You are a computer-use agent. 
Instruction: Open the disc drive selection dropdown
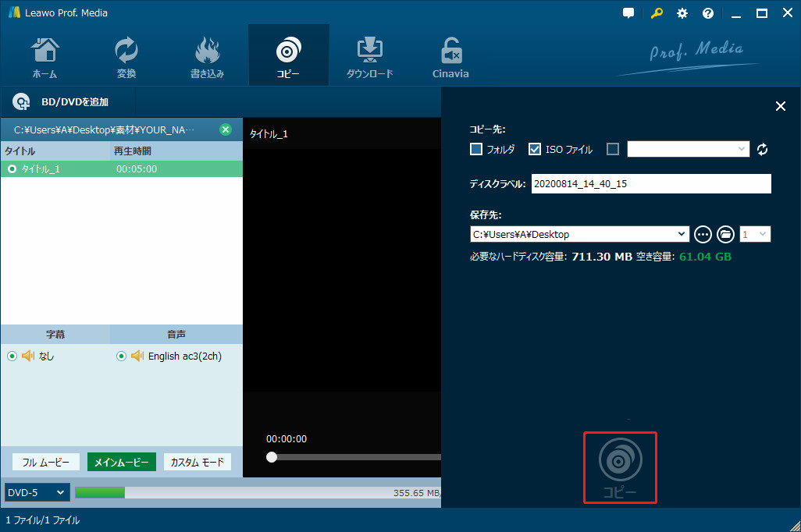(x=688, y=149)
